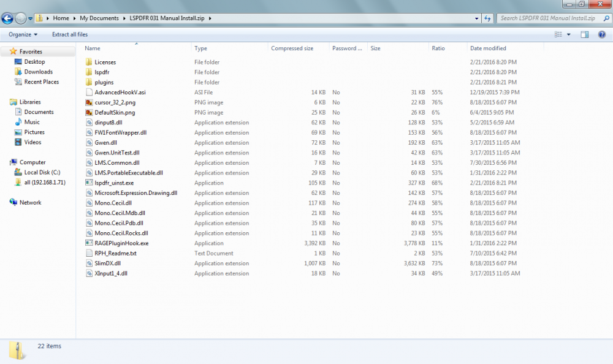Select the plugins folder icon
The height and width of the screenshot is (364, 613).
pos(89,83)
